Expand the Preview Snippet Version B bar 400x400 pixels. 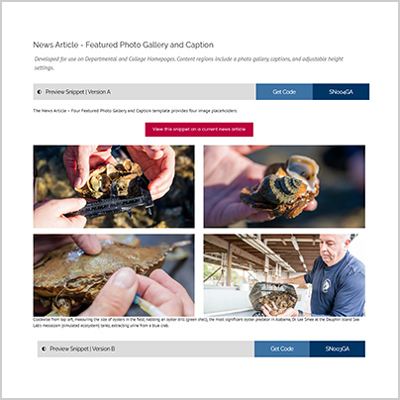pos(146,349)
